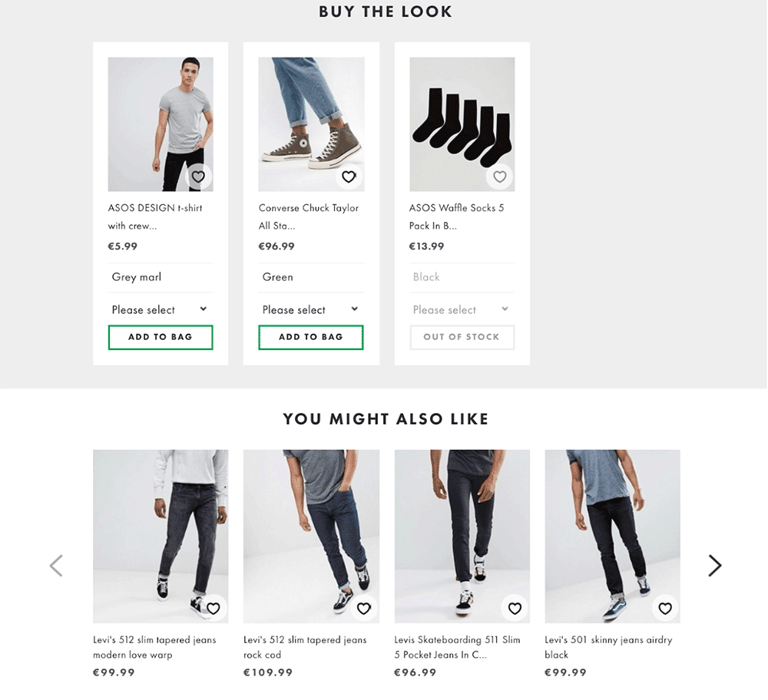Go to previous recommendations with left arrow

tap(56, 566)
